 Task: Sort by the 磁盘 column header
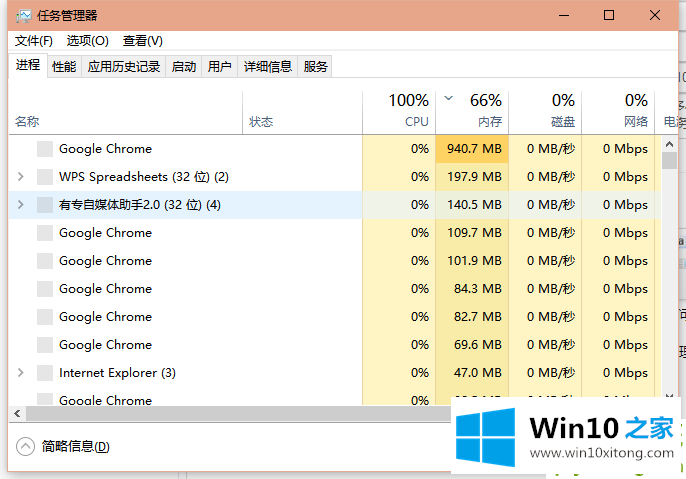(x=545, y=113)
